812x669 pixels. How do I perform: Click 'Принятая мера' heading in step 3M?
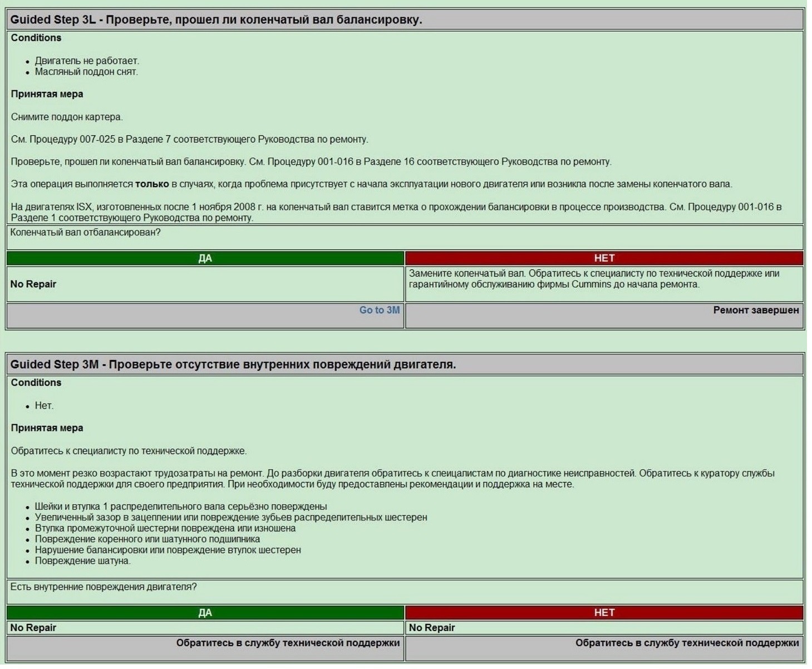47,428
